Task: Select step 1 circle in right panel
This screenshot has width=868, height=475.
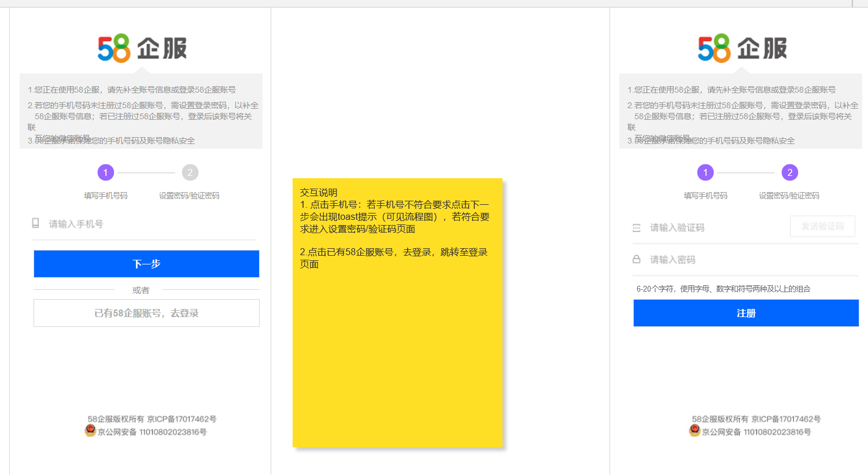Action: click(x=706, y=172)
